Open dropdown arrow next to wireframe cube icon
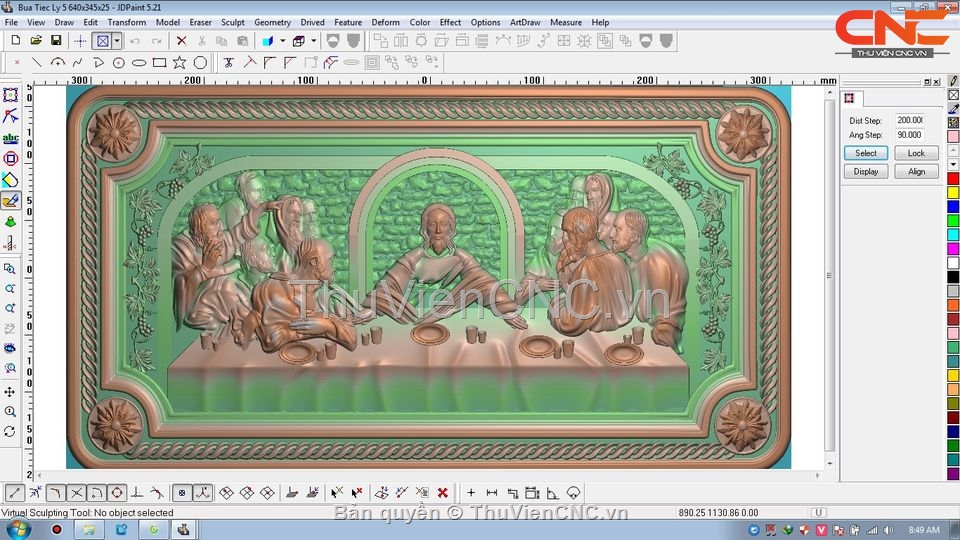 tap(313, 41)
